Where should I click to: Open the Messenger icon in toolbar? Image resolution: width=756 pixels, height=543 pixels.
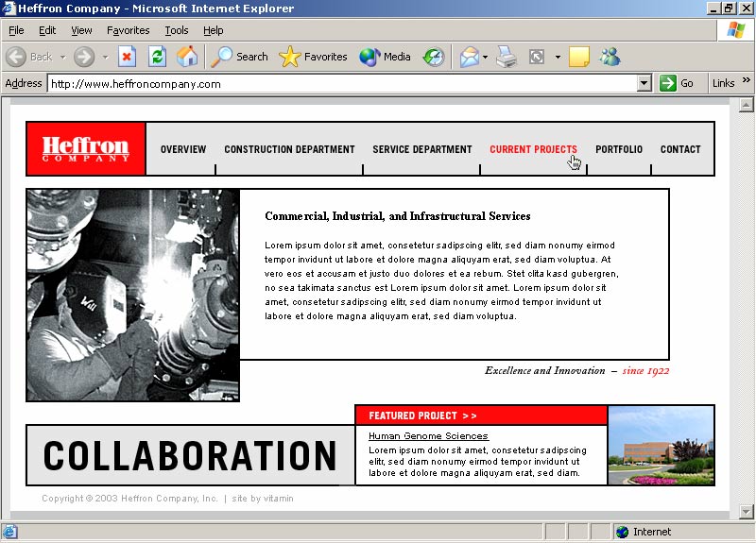(x=610, y=57)
